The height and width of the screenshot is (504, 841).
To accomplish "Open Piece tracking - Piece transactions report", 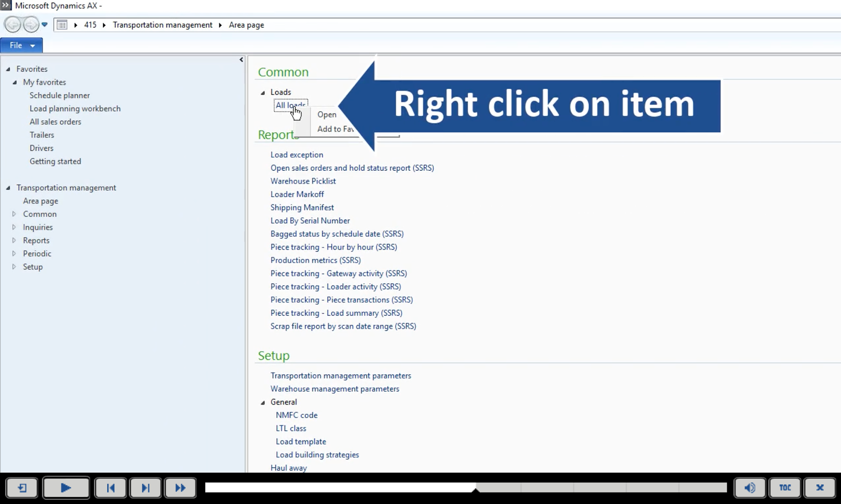I will 342,300.
